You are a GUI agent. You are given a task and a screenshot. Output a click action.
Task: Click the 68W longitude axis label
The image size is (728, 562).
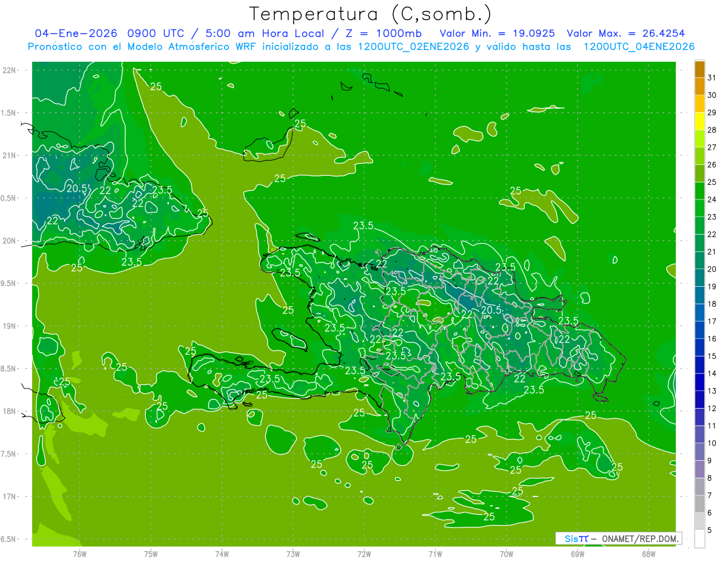pos(649,554)
